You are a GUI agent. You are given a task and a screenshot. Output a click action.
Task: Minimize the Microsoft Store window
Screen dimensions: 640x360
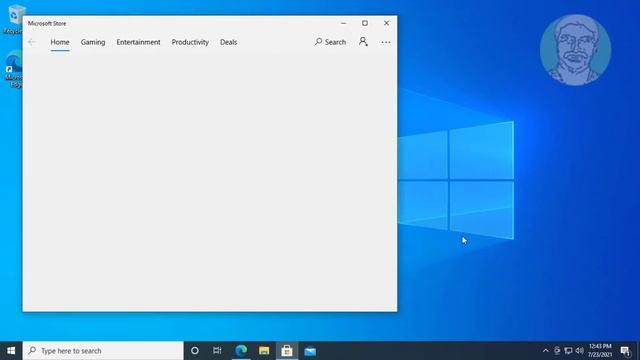(x=343, y=23)
